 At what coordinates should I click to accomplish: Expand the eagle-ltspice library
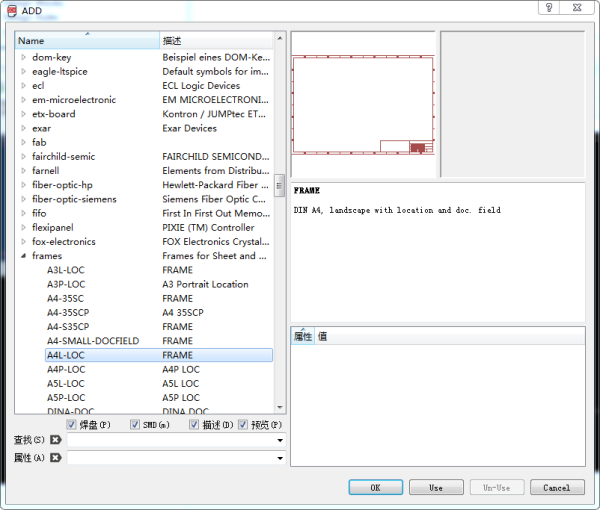(x=24, y=71)
